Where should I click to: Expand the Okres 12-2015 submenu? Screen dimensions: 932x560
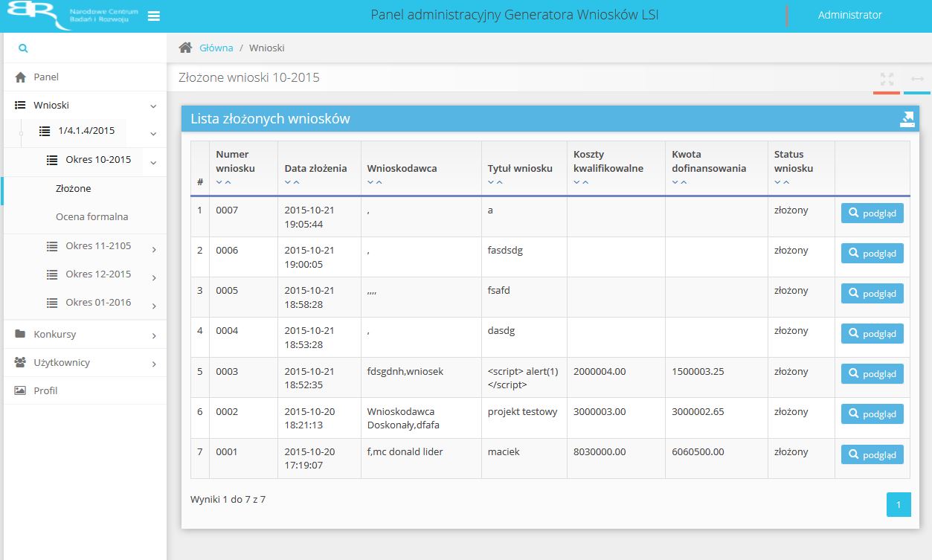pos(153,277)
